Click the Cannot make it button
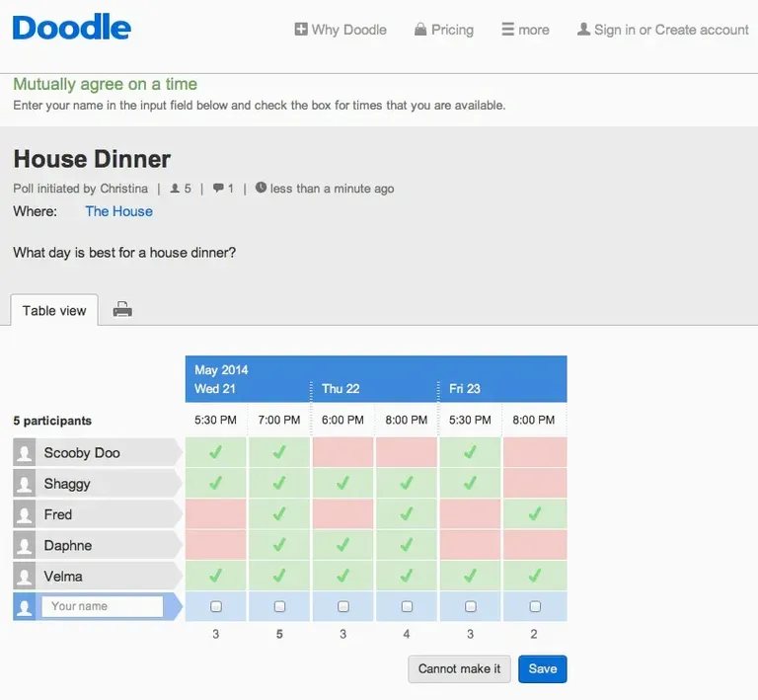The width and height of the screenshot is (758, 700). (x=459, y=668)
